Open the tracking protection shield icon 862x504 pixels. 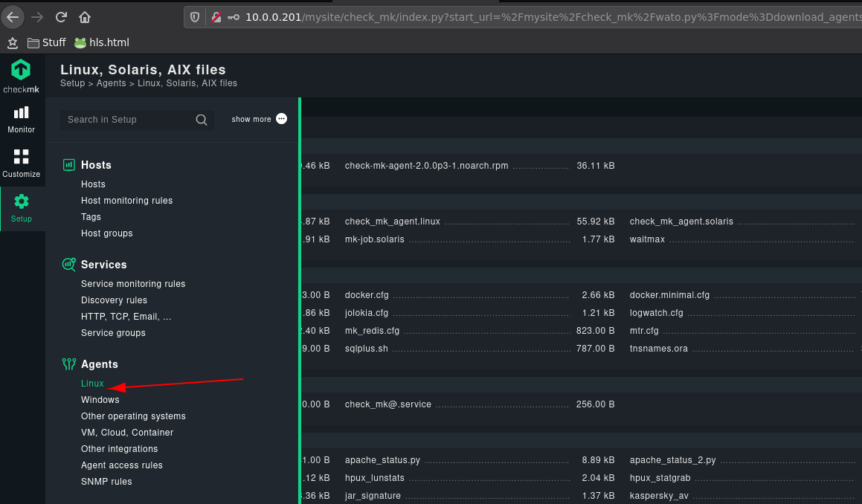pyautogui.click(x=195, y=17)
